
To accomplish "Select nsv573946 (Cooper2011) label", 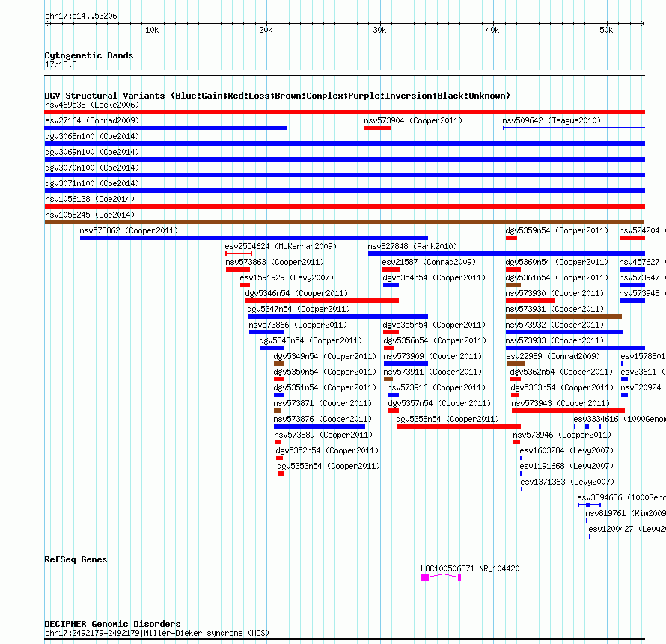I will coord(562,435).
